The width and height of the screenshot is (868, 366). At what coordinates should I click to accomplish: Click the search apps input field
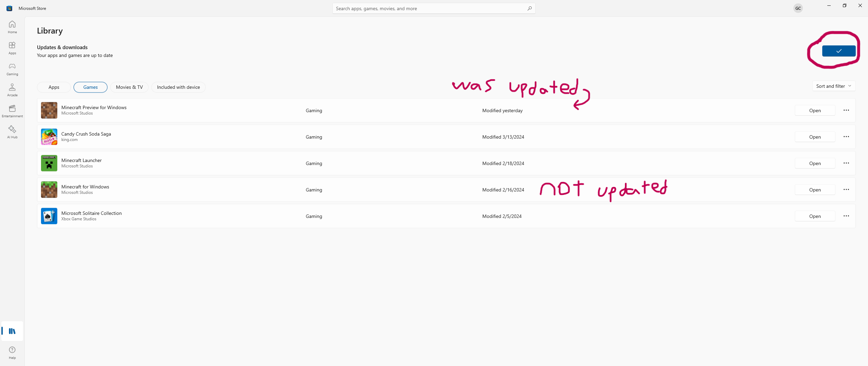(427, 8)
